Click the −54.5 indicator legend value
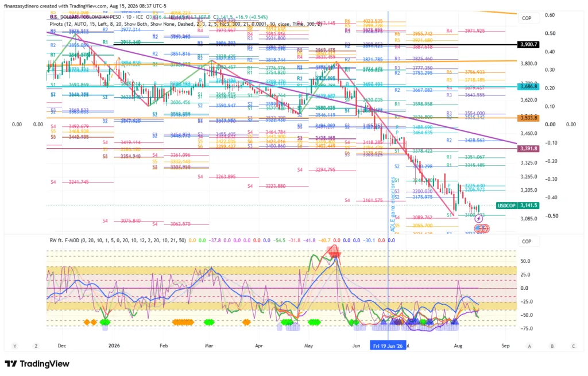588x376 pixels. click(x=280, y=241)
